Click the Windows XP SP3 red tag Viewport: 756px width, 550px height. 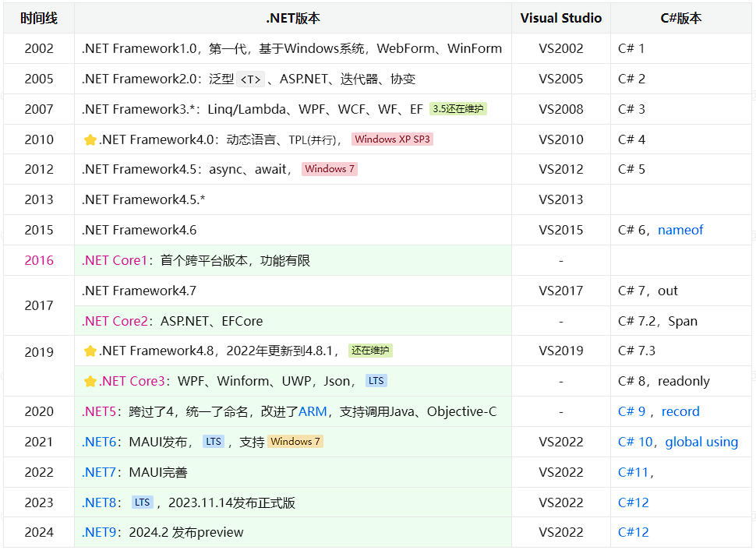point(392,139)
